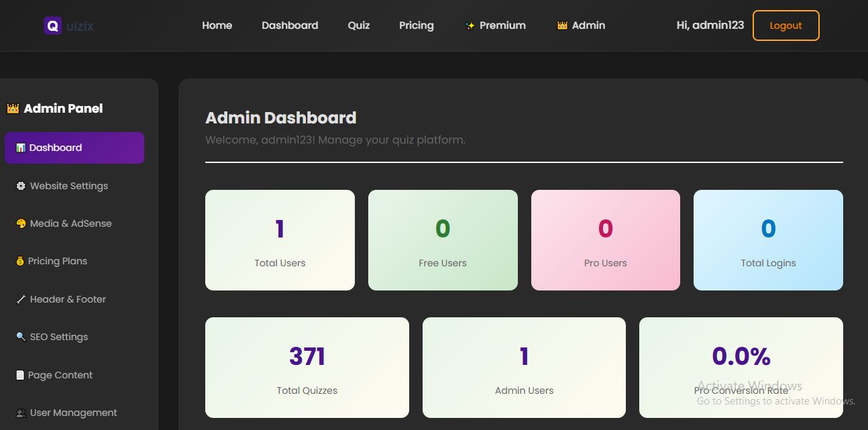Open the Home menu item
The image size is (868, 430).
coord(217,25)
